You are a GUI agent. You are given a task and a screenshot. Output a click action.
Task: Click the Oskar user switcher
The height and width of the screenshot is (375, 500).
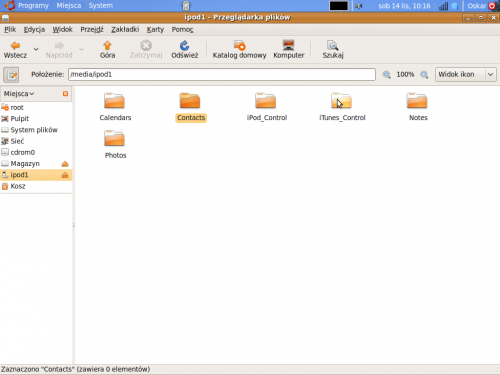point(477,6)
